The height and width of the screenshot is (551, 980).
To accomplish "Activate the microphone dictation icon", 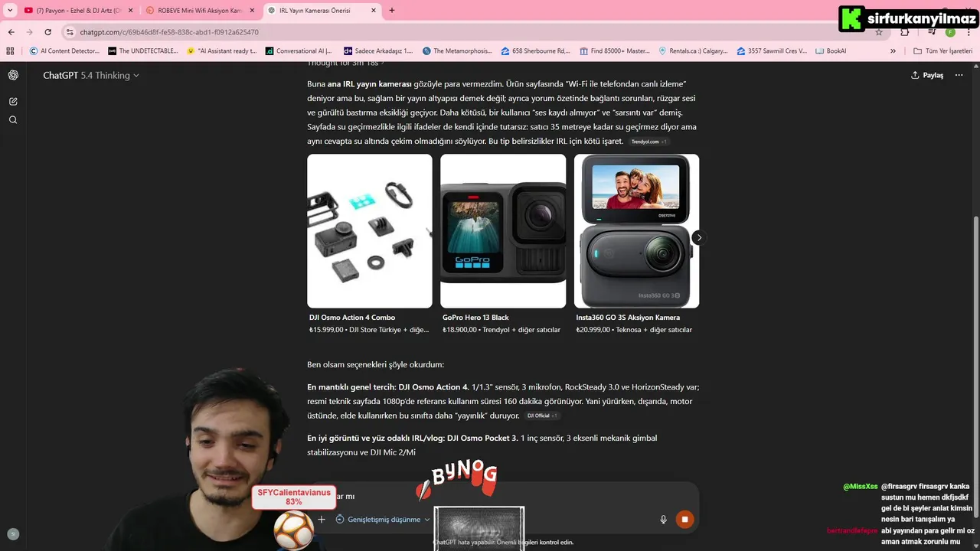I will [x=664, y=519].
